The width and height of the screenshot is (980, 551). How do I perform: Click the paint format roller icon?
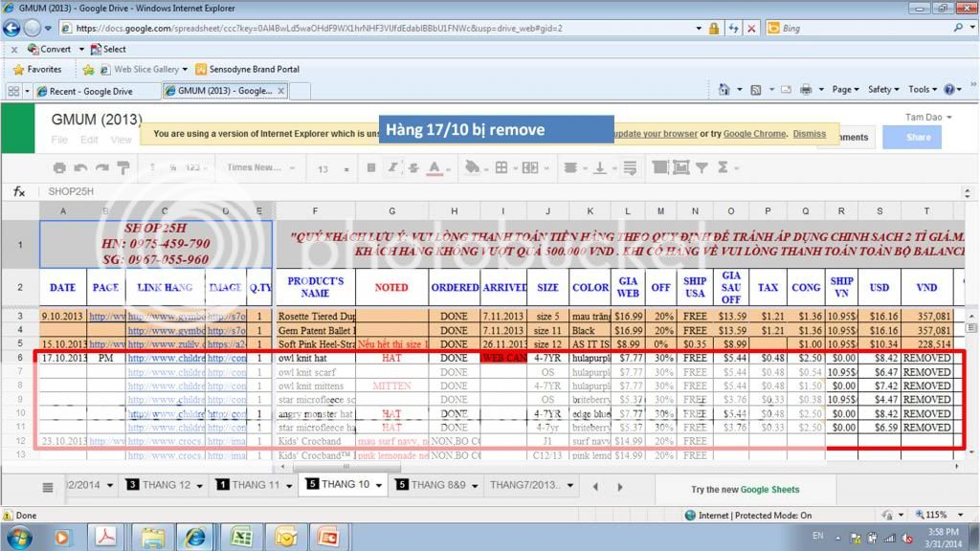pos(122,167)
